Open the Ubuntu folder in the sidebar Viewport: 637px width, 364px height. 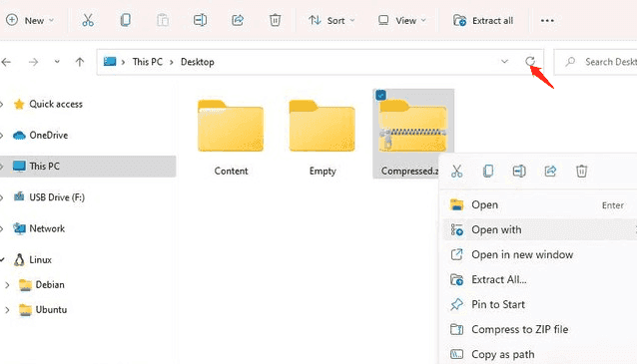pos(51,309)
